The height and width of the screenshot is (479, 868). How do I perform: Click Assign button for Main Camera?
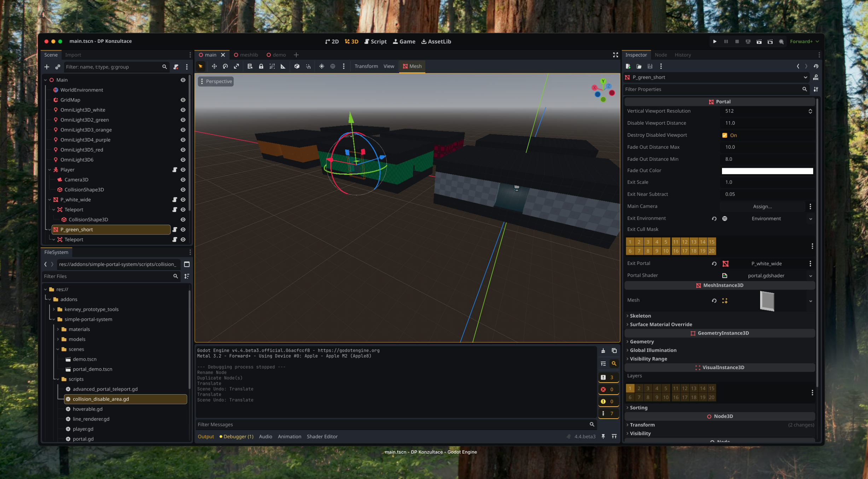(x=762, y=206)
